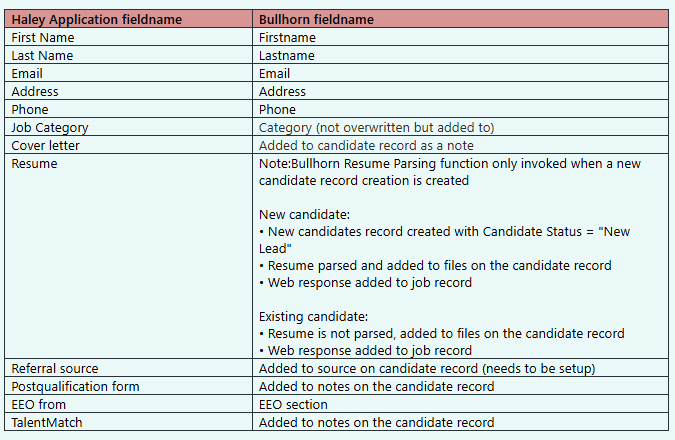Select the "First Name" cell

tap(43, 37)
